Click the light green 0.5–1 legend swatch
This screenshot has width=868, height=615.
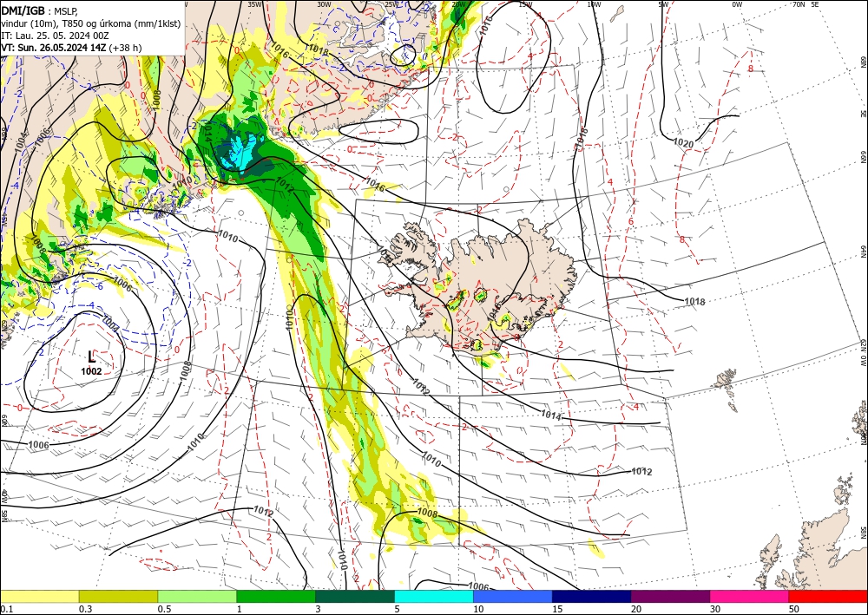click(197, 596)
